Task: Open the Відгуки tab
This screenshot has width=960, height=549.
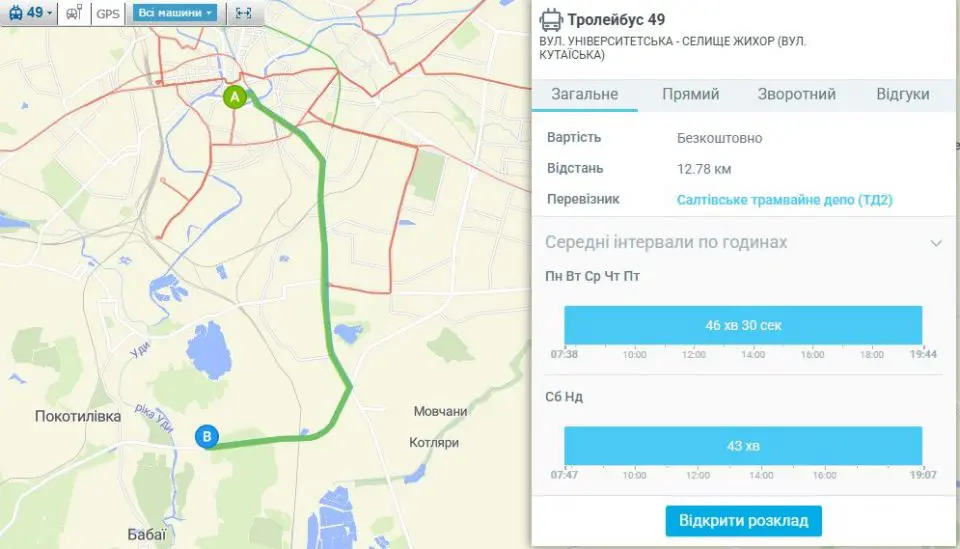Action: pyautogui.click(x=902, y=94)
